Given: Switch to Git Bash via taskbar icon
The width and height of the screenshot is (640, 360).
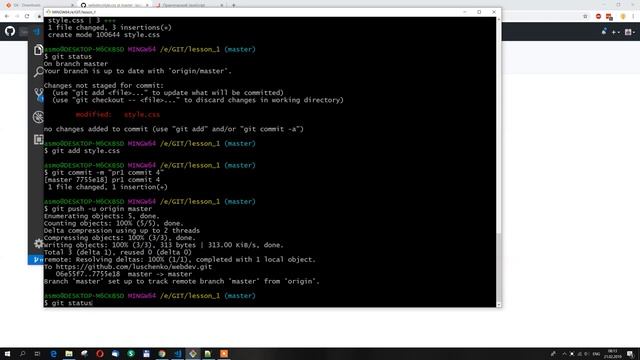Looking at the screenshot, I should click(193, 354).
